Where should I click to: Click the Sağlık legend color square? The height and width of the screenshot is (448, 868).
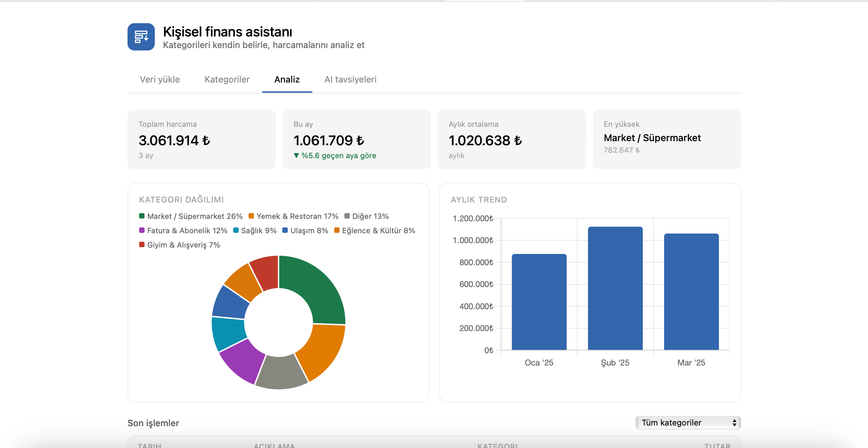pyautogui.click(x=236, y=230)
